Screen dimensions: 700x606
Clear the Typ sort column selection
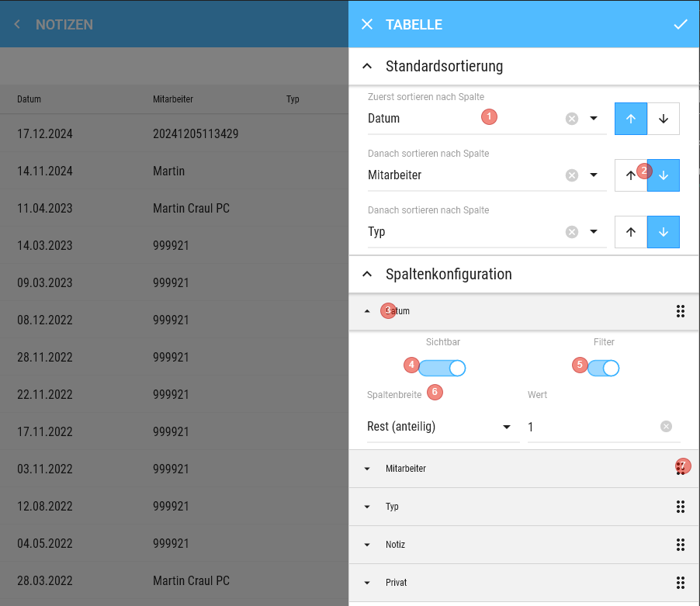[x=572, y=232]
